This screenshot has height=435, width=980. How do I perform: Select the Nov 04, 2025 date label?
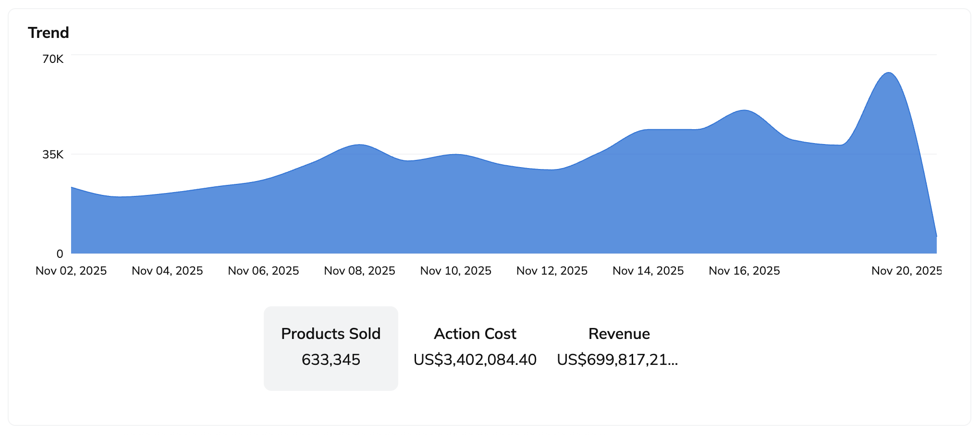167,271
